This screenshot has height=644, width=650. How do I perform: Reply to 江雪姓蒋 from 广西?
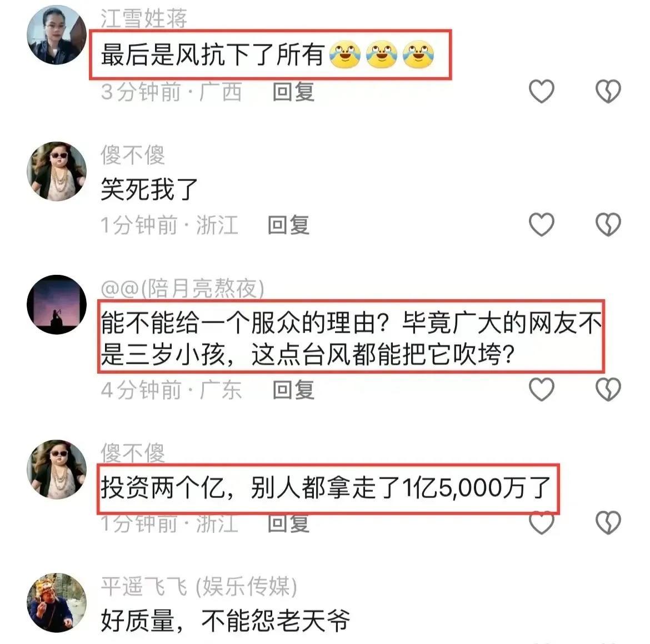point(293,92)
